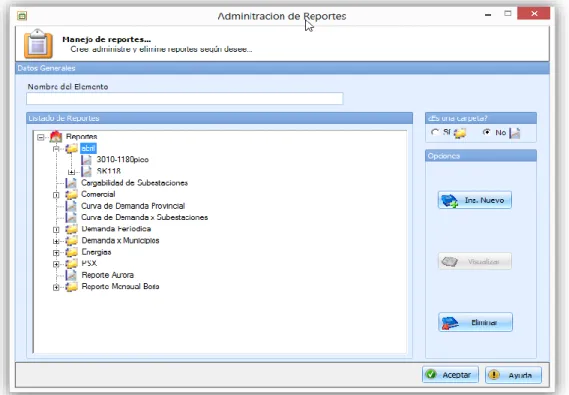The width and height of the screenshot is (569, 395).
Task: Expand the PSX folder
Action: tap(56, 264)
